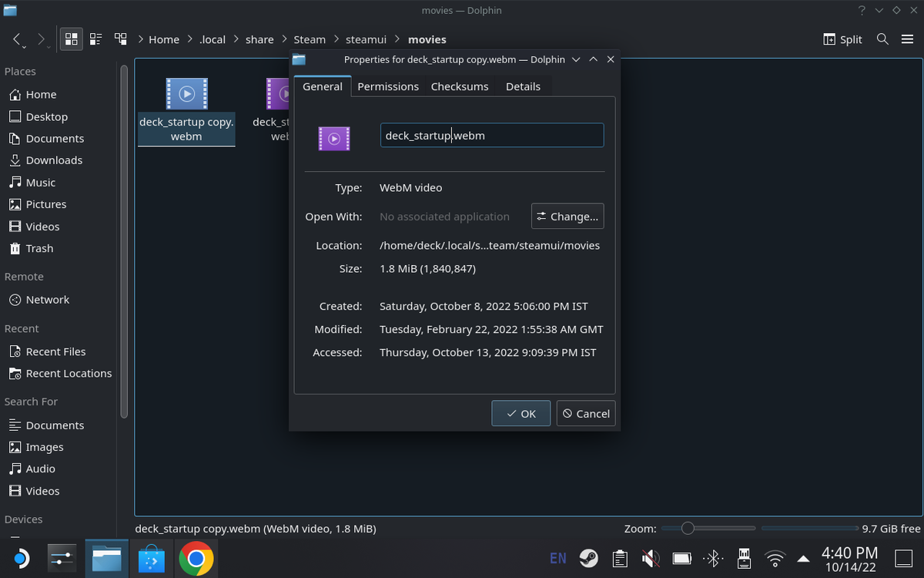This screenshot has width=924, height=578.
Task: Confirm rename by clicking OK
Action: 521,413
